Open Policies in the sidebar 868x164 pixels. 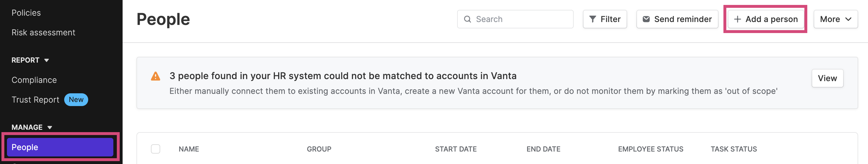[x=26, y=13]
